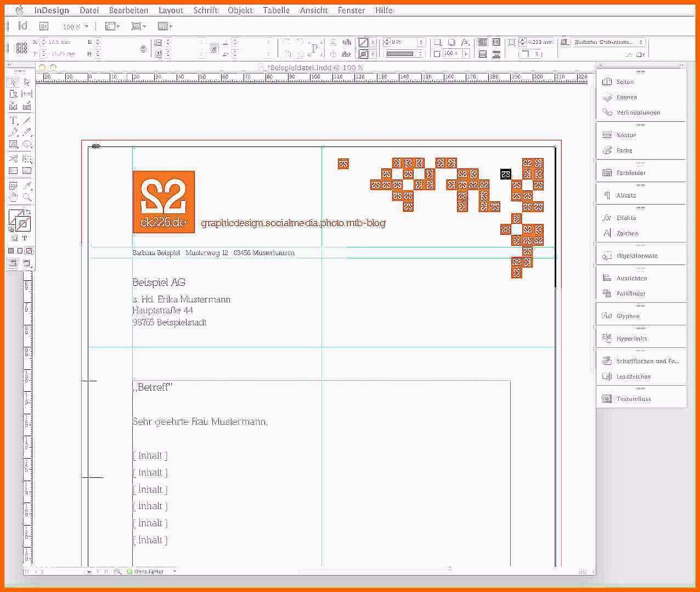
Task: Click the large orange ck226.de logo
Action: (x=163, y=202)
